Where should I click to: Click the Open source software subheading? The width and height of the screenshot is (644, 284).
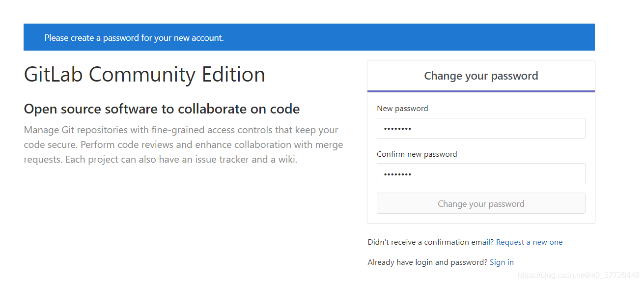162,109
